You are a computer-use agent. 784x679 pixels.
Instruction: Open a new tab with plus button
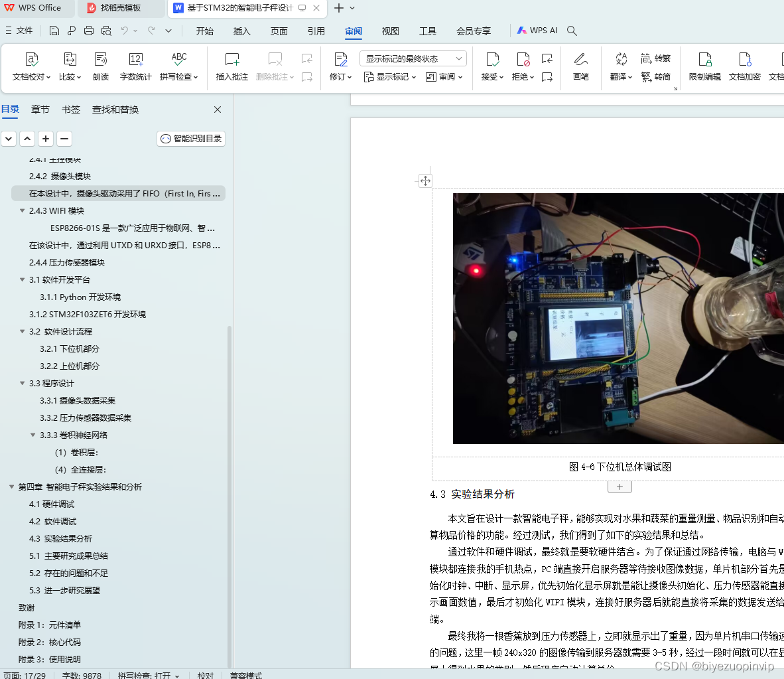tap(338, 8)
